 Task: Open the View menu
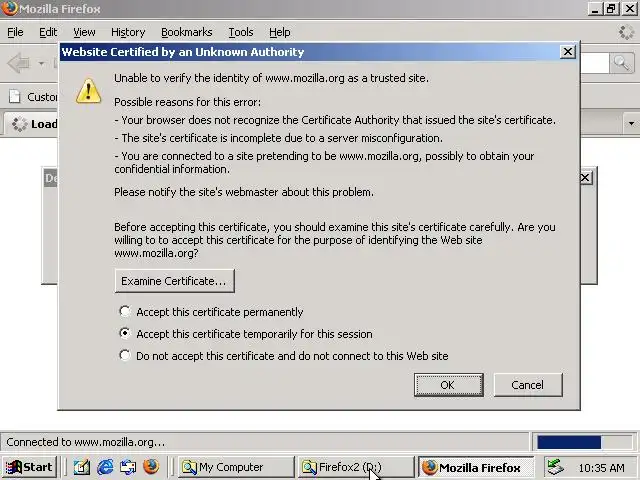pos(84,32)
